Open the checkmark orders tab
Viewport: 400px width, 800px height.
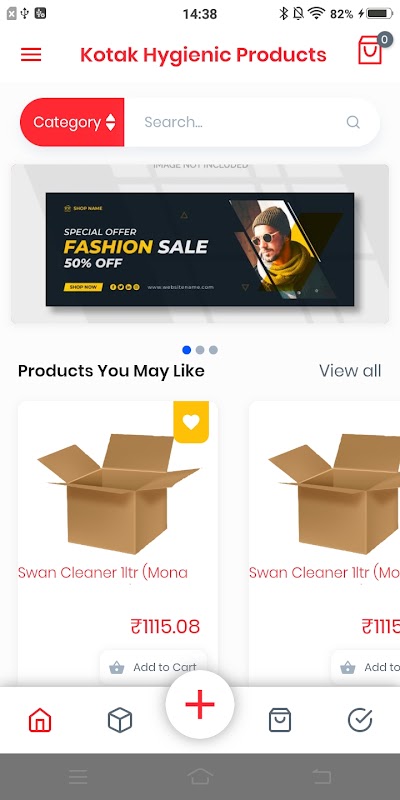360,720
